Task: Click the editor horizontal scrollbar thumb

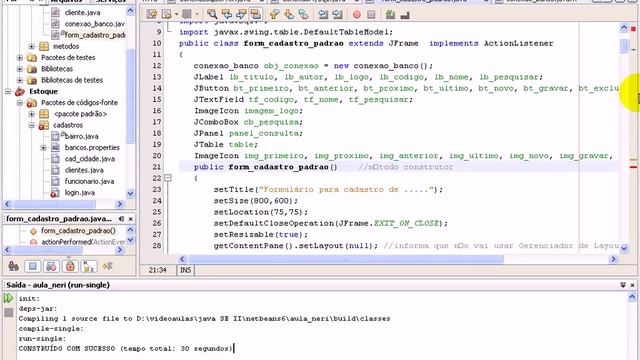Action: point(346,259)
